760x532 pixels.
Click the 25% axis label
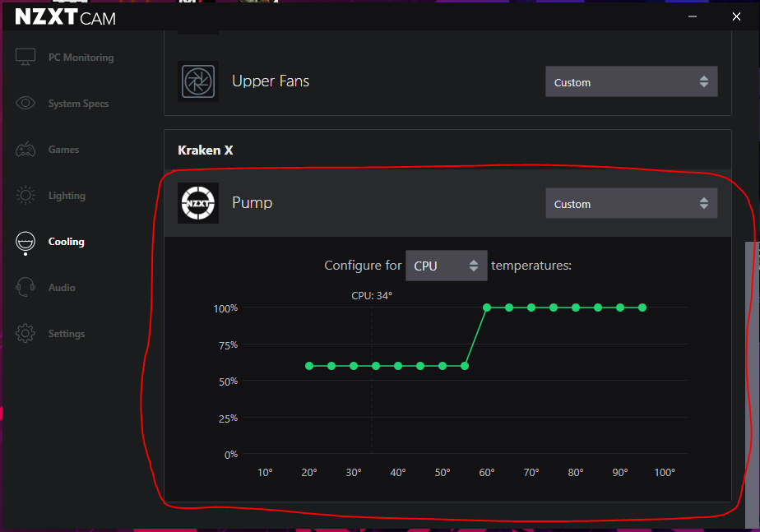pos(228,419)
